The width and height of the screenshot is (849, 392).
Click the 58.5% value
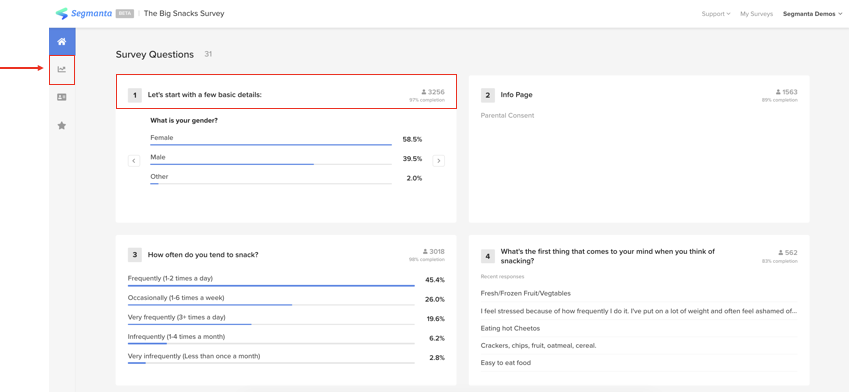click(412, 139)
